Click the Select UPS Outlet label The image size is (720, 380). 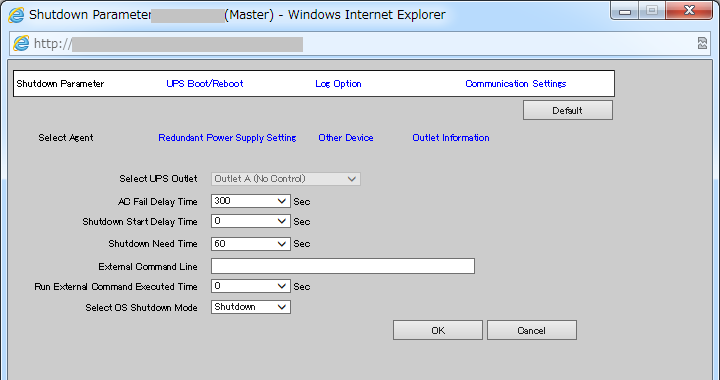click(158, 179)
